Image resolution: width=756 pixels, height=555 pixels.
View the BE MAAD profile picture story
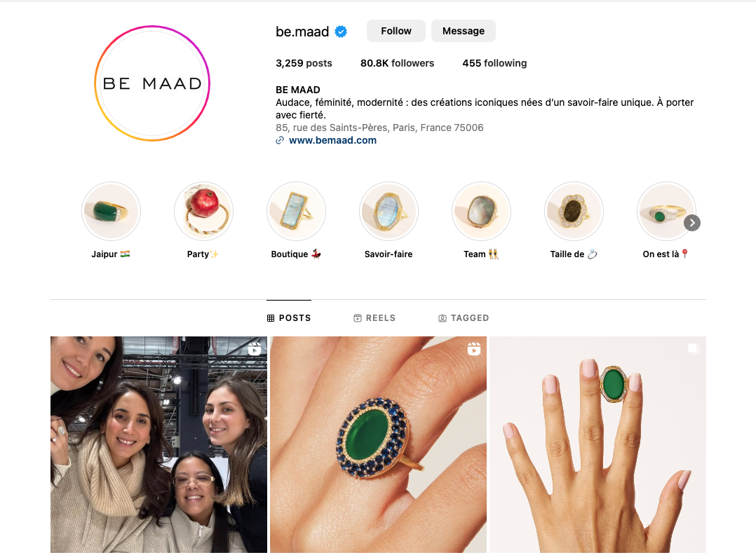(x=152, y=83)
